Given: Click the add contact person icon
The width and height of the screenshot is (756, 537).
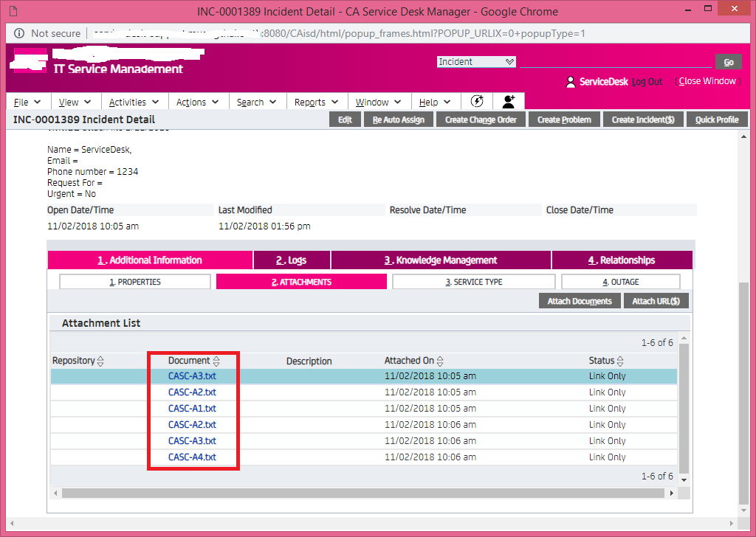Looking at the screenshot, I should tap(509, 102).
